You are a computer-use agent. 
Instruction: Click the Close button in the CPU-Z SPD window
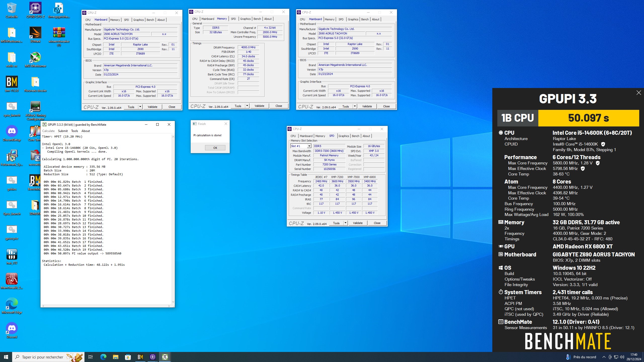[x=377, y=223]
